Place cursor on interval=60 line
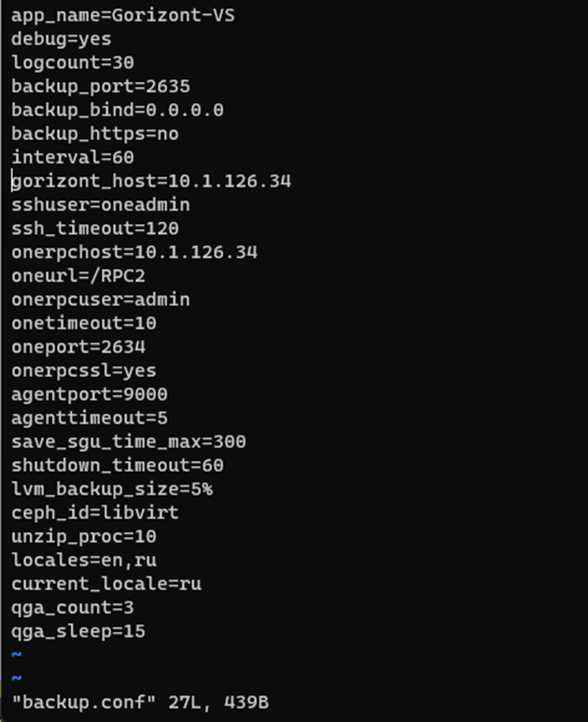 (x=73, y=157)
